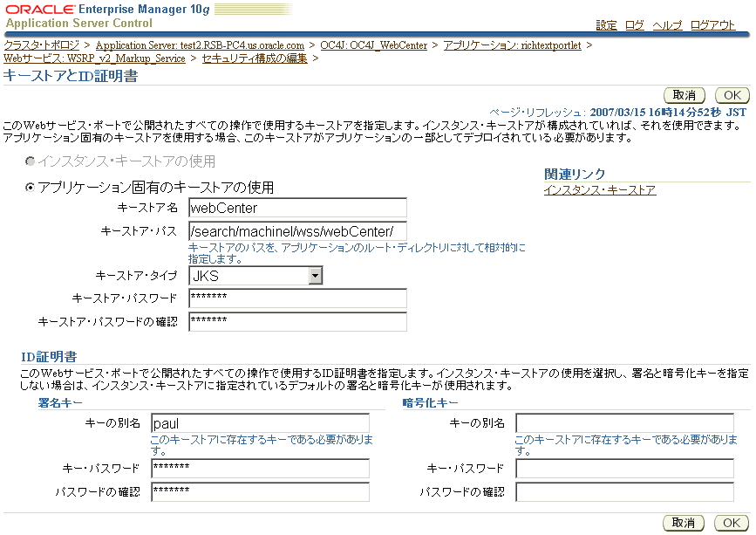This screenshot has height=535, width=756.
Task: Click the 署名キー subsection heading
Action: [x=60, y=403]
